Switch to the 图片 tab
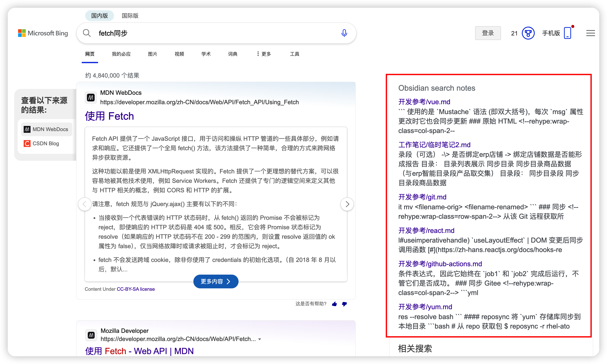This screenshot has height=364, width=607. pos(153,54)
